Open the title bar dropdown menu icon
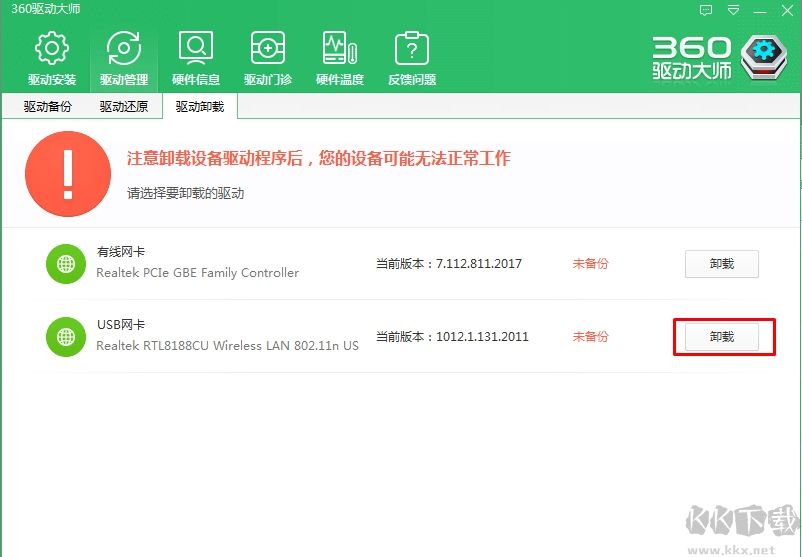The height and width of the screenshot is (557, 802). click(733, 10)
